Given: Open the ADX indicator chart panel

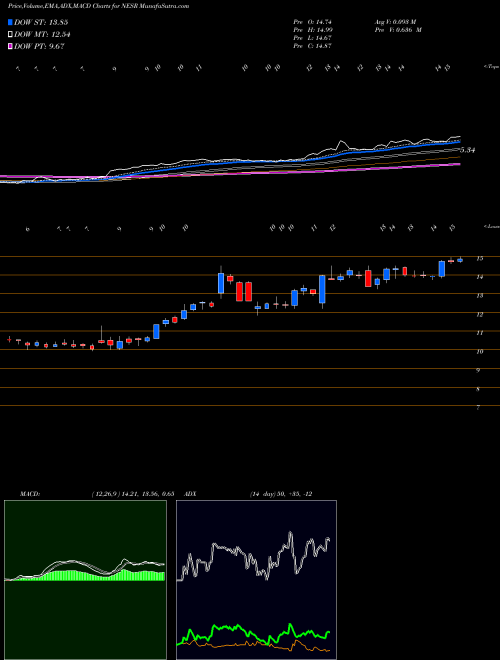Looking at the screenshot, I should pos(256,580).
